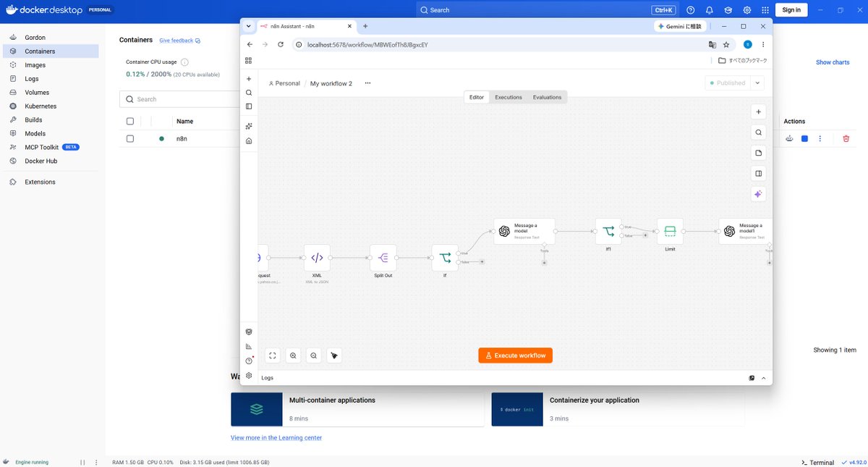Open the Published status dropdown arrow
This screenshot has height=467, width=868.
(x=757, y=83)
